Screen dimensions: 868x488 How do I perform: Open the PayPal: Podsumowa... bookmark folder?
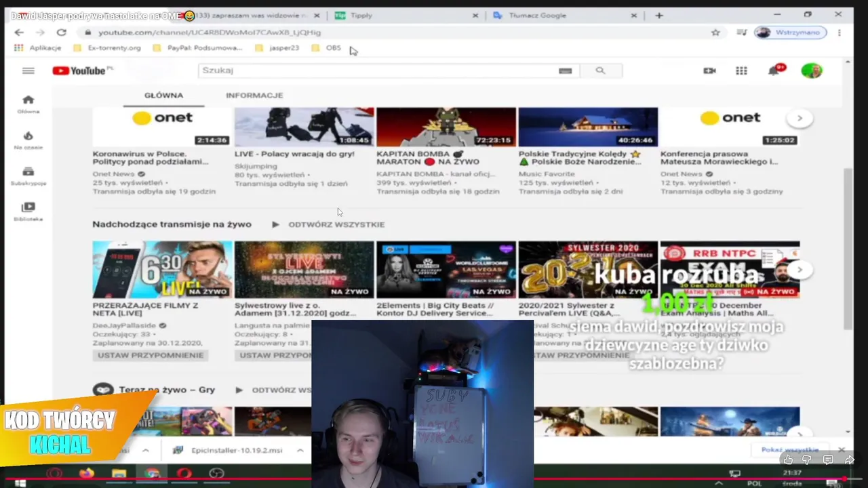click(x=197, y=48)
